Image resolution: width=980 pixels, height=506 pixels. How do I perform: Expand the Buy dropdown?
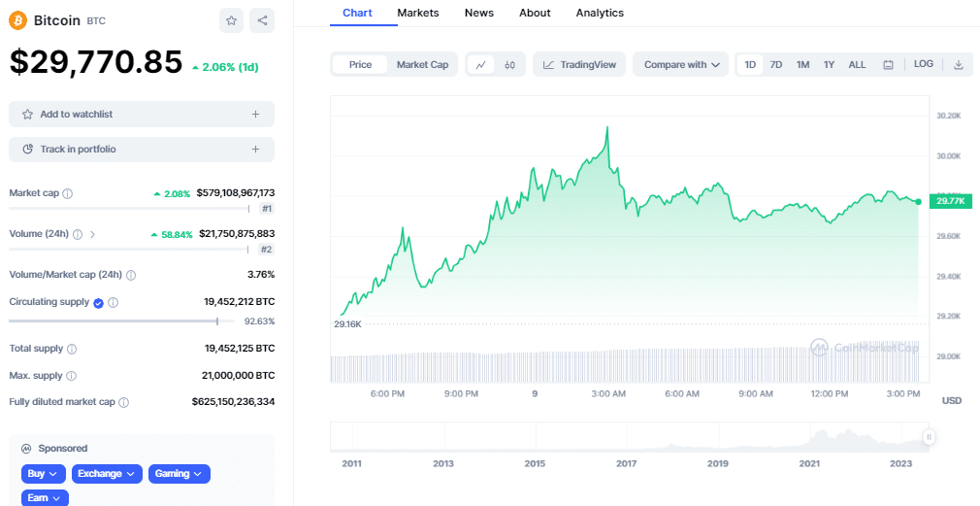pos(43,474)
